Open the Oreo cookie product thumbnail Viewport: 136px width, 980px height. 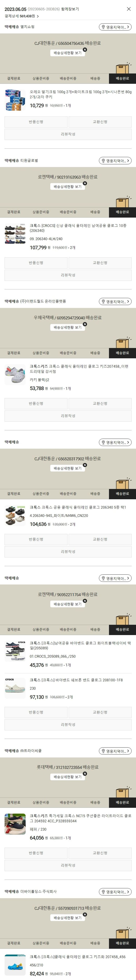pyautogui.click(x=15, y=100)
